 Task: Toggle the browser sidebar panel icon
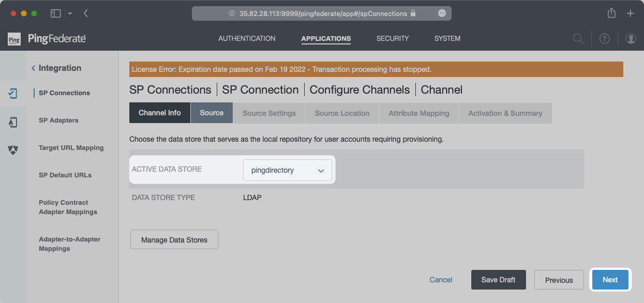tap(55, 13)
